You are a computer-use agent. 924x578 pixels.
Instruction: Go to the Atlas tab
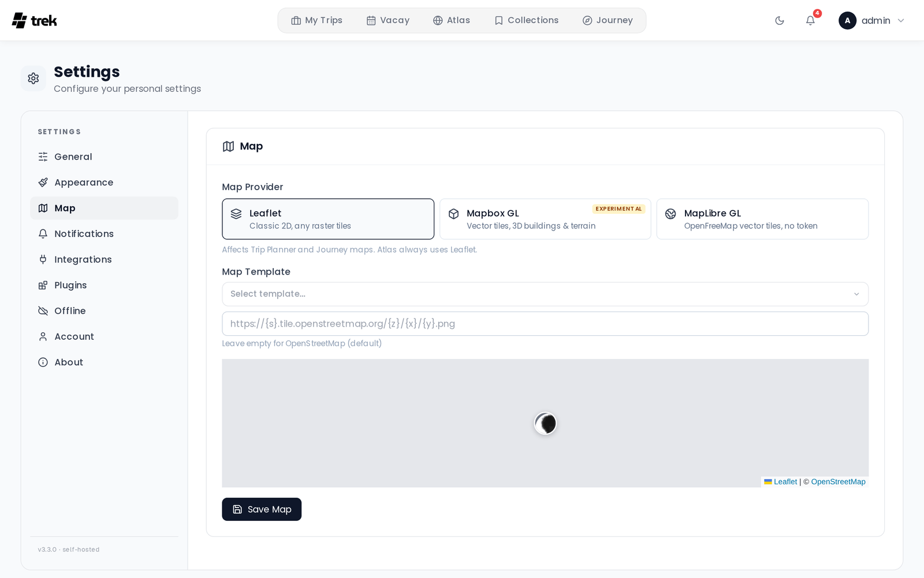452,20
